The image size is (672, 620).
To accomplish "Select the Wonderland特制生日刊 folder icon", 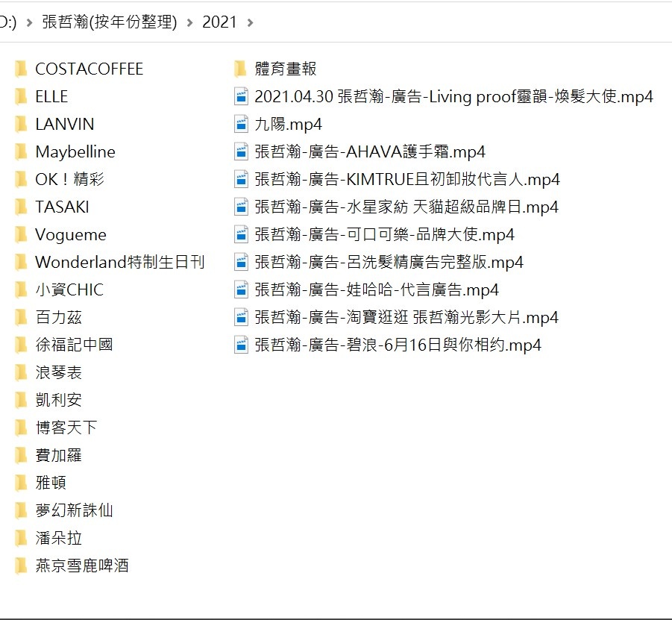I will (x=21, y=262).
